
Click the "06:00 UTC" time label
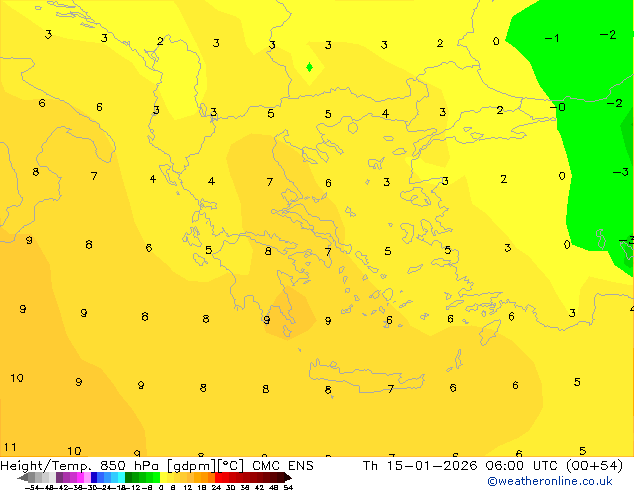click(522, 466)
